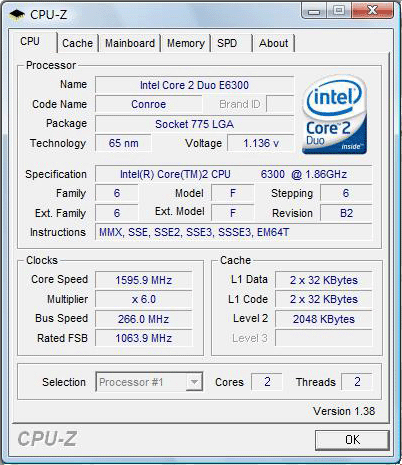
Task: Click the Model value F
Action: pyautogui.click(x=233, y=193)
